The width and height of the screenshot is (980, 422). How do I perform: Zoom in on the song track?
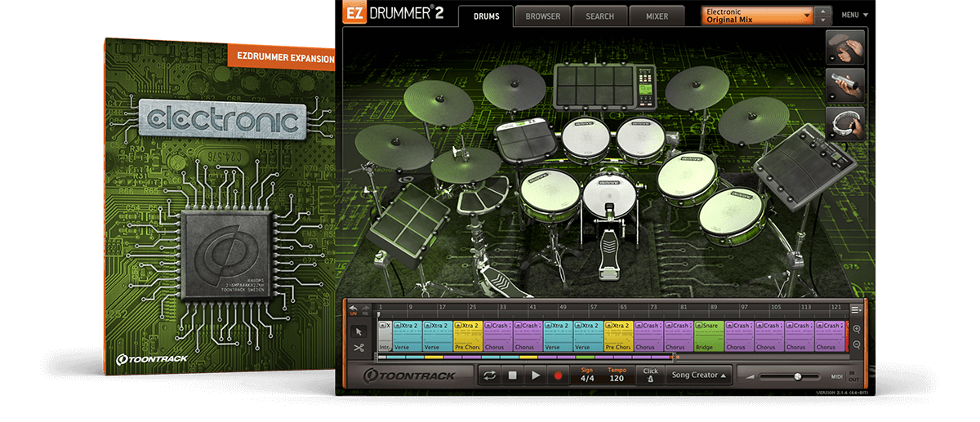[856, 329]
